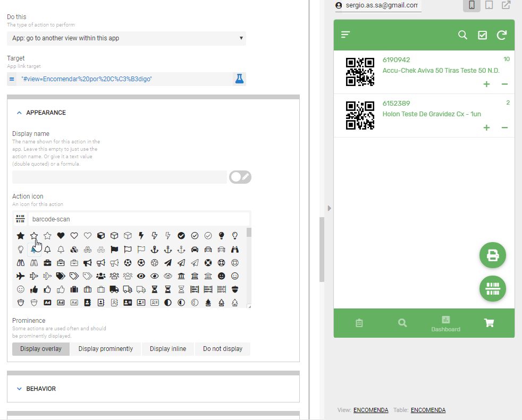Open the ENCOMENDA view link
Image resolution: width=522 pixels, height=420 pixels.
[x=371, y=410]
